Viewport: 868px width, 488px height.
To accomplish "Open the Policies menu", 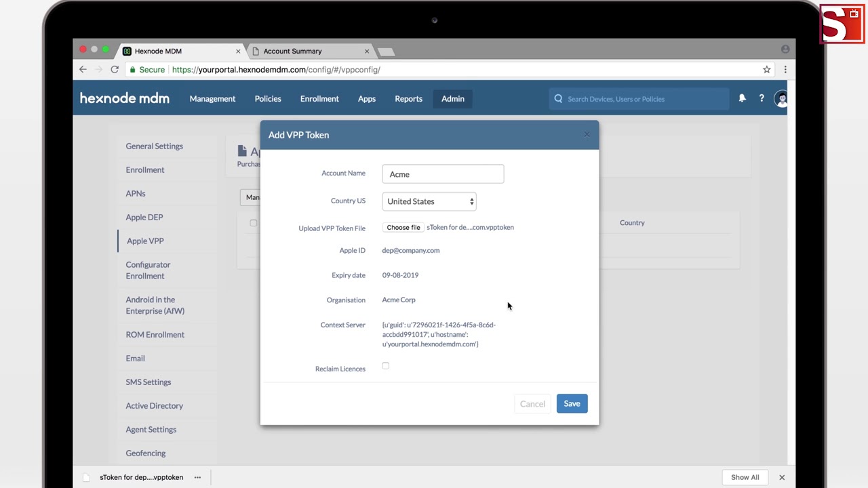I will (x=268, y=98).
